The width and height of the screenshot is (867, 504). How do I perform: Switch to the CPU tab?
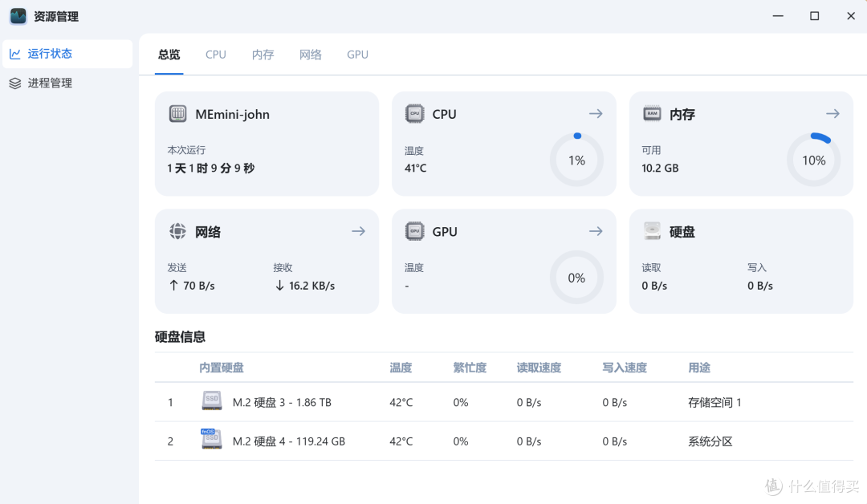click(216, 55)
